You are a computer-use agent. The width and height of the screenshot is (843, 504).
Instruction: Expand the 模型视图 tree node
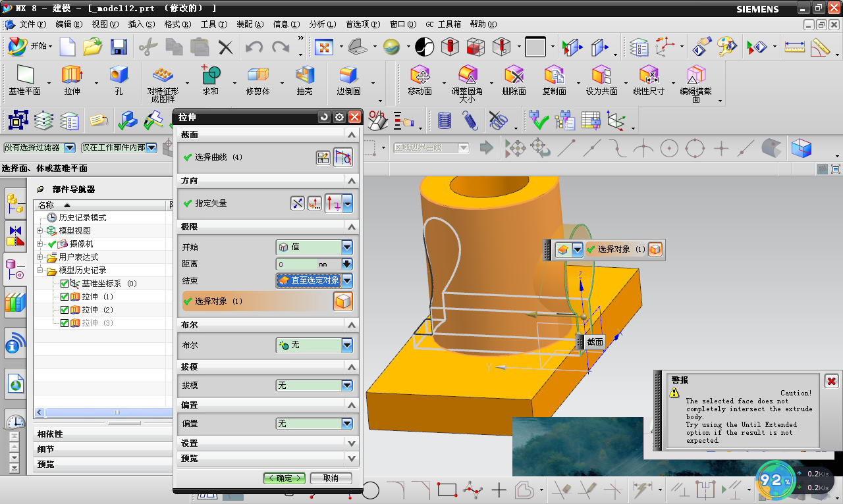pyautogui.click(x=40, y=231)
